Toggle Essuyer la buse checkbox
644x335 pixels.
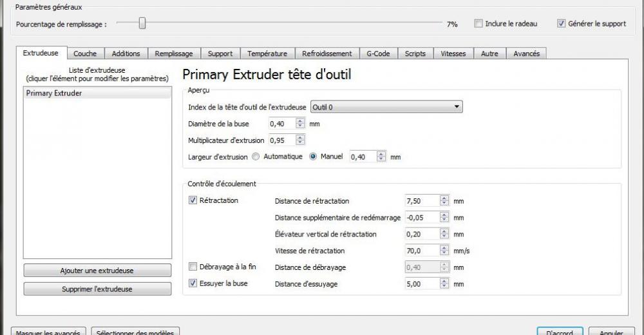[193, 283]
